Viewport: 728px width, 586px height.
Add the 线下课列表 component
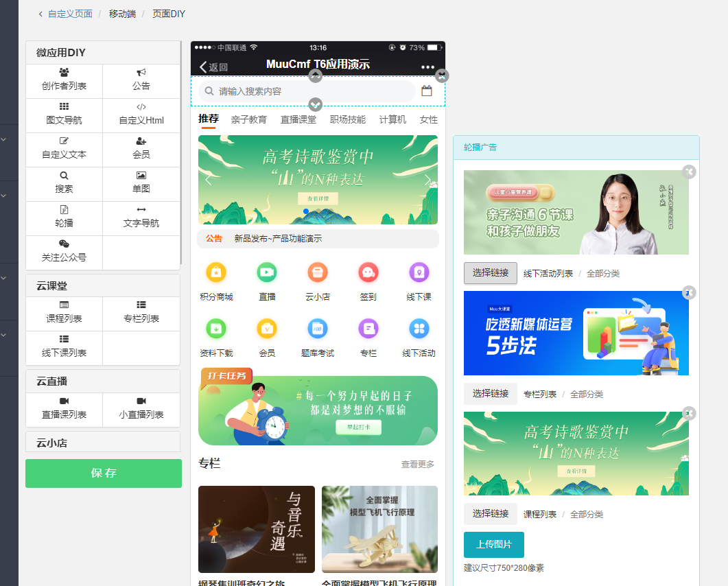coord(64,349)
